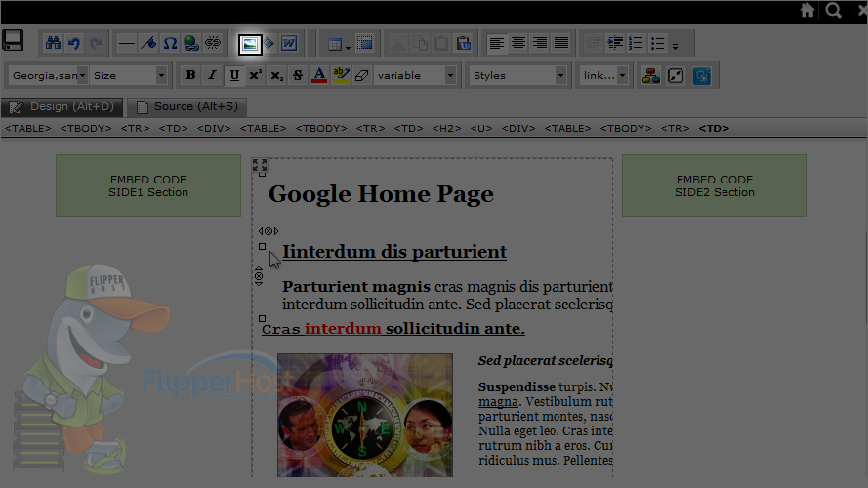Insert a special character with Omega icon
868x488 pixels.
(170, 43)
